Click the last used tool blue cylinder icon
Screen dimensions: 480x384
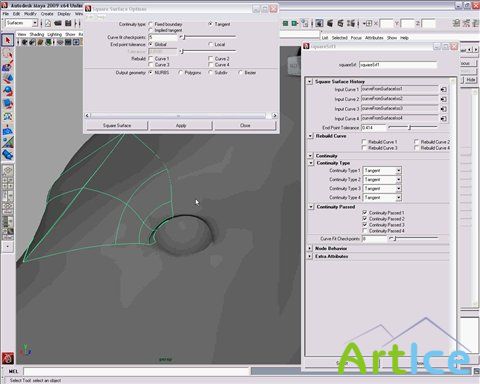pyautogui.click(x=8, y=155)
